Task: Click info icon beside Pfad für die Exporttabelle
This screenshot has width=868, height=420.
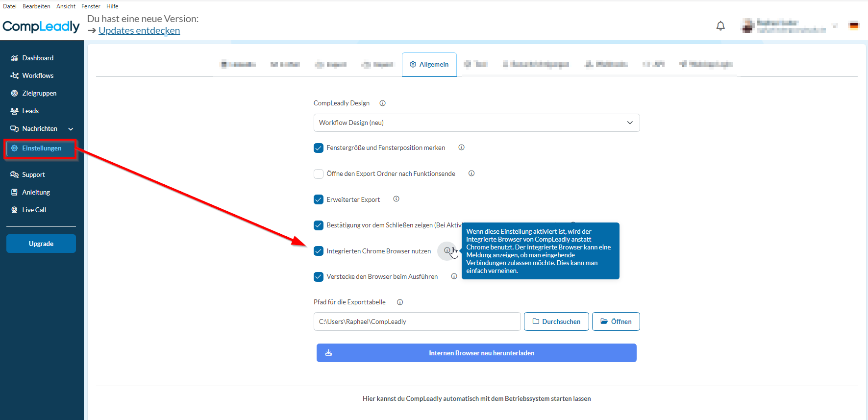Action: (400, 302)
